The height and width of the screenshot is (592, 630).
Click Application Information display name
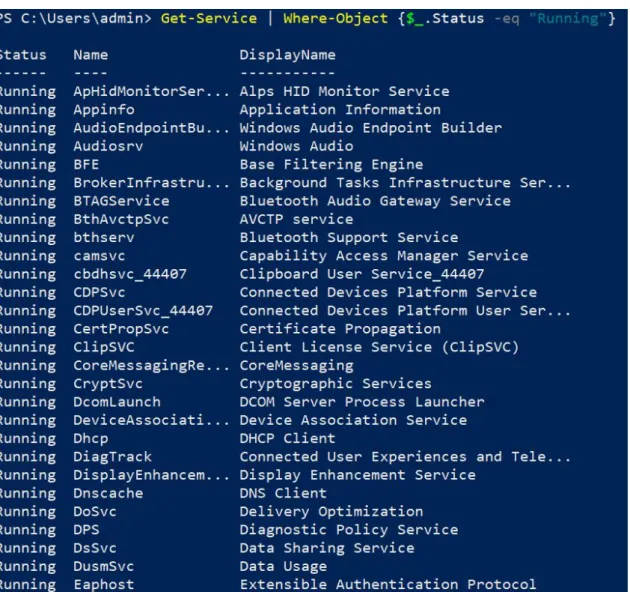point(340,110)
